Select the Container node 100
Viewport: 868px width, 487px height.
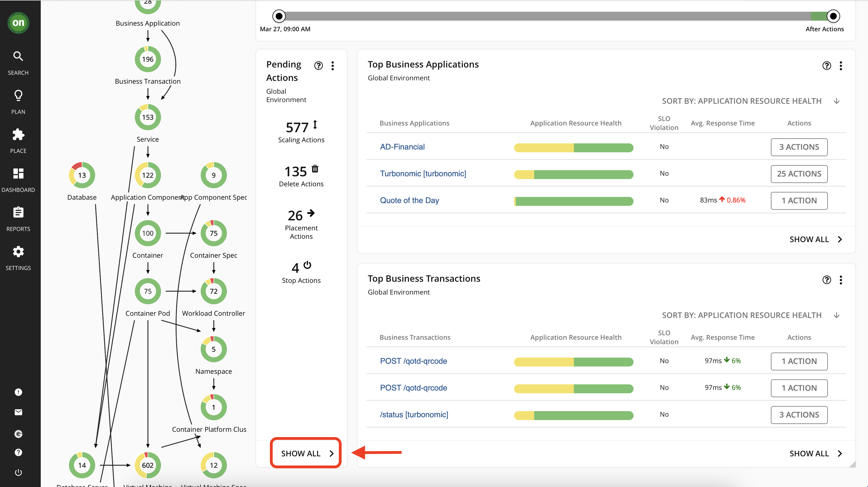click(x=148, y=233)
